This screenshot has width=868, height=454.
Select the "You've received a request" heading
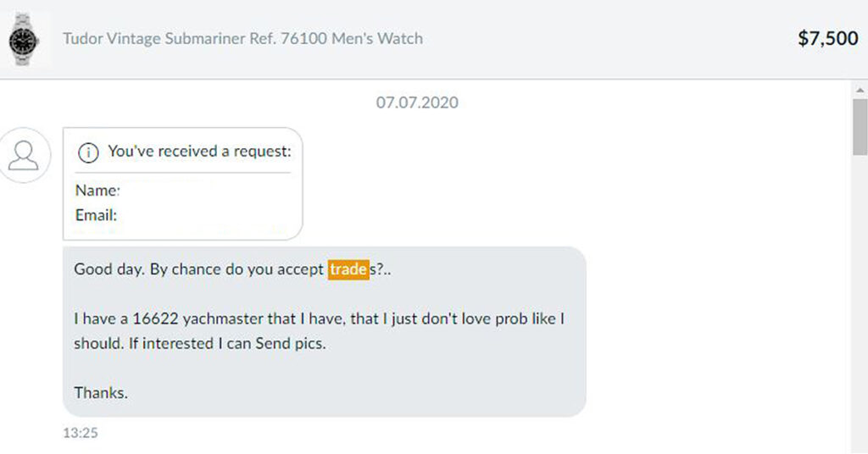pyautogui.click(x=199, y=151)
